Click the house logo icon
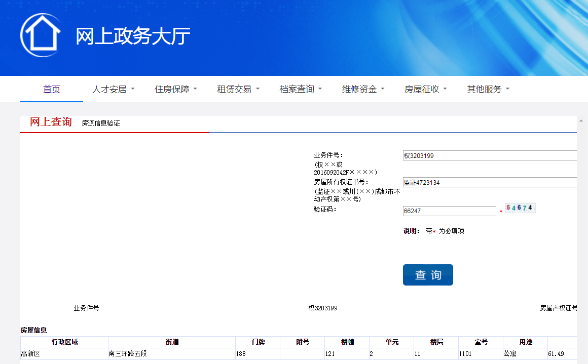The image size is (588, 364). point(41,35)
